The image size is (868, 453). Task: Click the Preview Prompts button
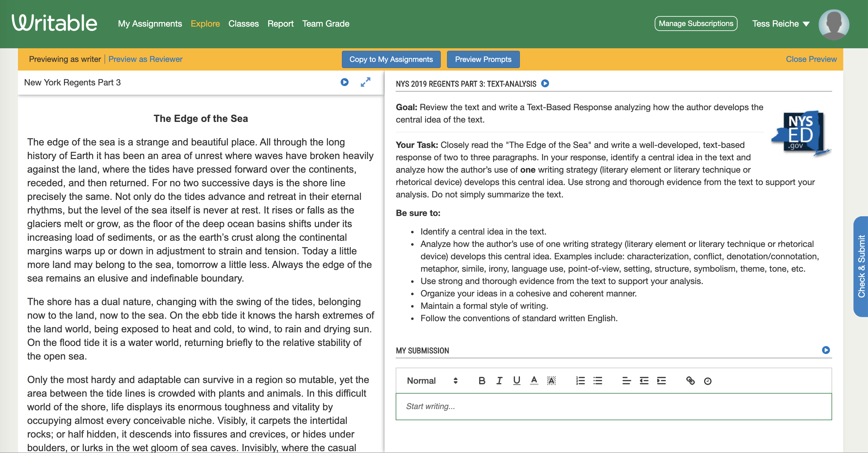click(483, 59)
